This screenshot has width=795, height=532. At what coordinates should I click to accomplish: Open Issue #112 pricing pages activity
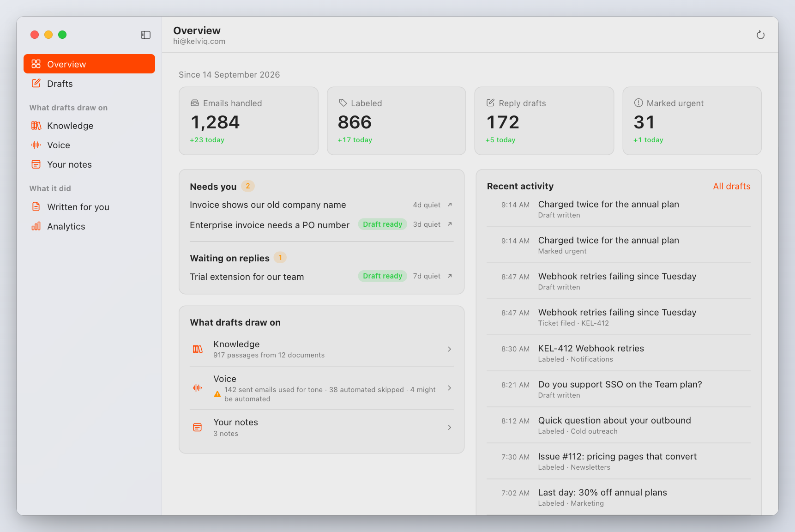pyautogui.click(x=619, y=461)
